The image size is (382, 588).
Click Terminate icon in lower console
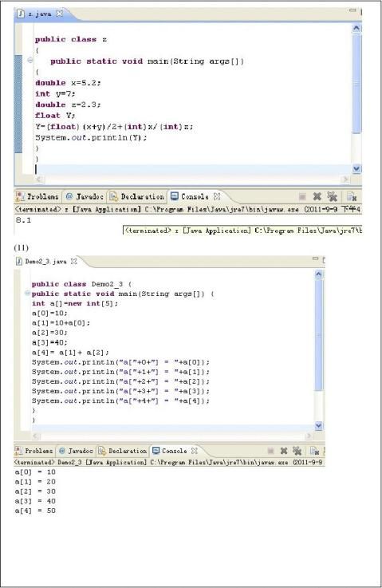click(x=270, y=451)
